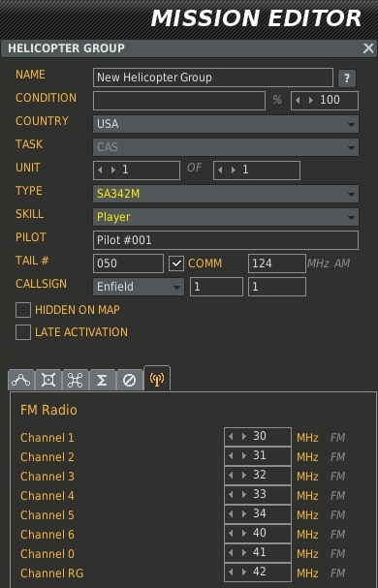The height and width of the screenshot is (588, 378).
Task: Click the second callsign number field
Action: click(x=277, y=287)
